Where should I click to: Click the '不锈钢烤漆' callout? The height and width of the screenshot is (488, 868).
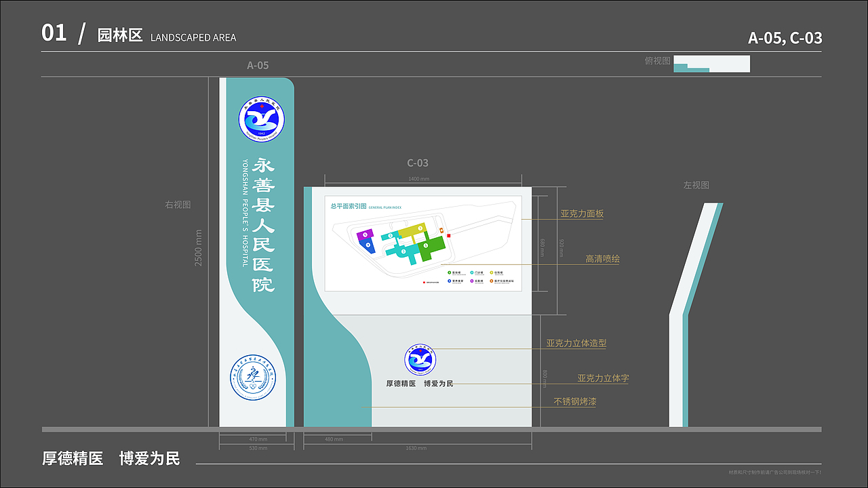coord(575,402)
